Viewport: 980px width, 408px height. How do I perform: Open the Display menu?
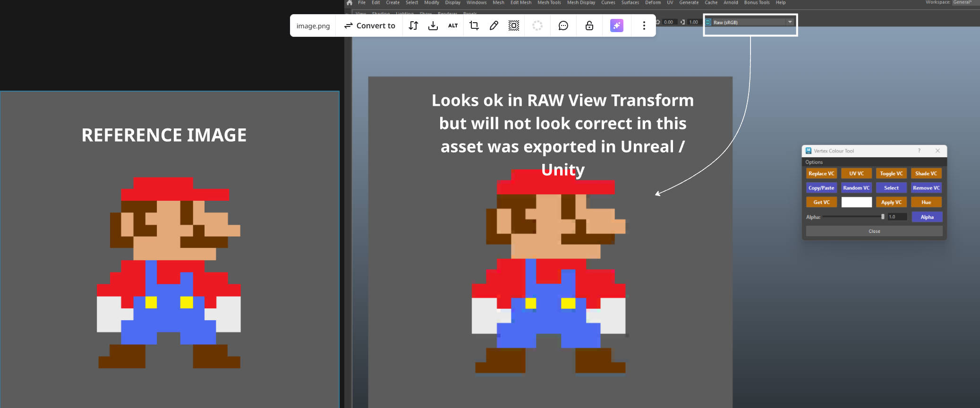(x=453, y=2)
